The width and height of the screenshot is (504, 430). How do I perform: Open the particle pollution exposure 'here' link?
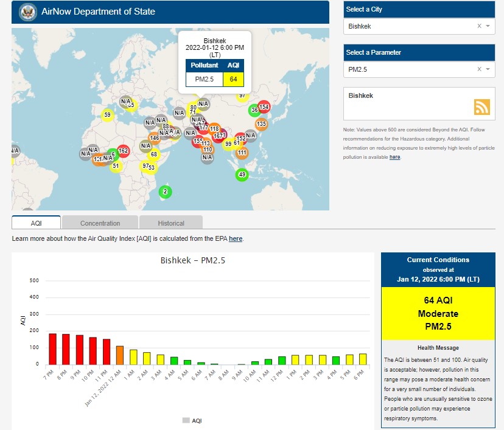coord(395,157)
